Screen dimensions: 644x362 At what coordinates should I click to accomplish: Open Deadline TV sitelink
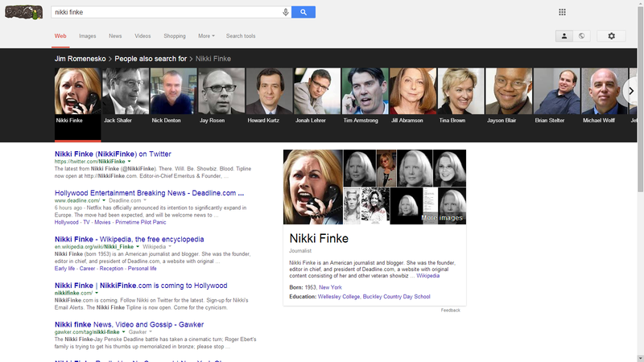(x=86, y=222)
